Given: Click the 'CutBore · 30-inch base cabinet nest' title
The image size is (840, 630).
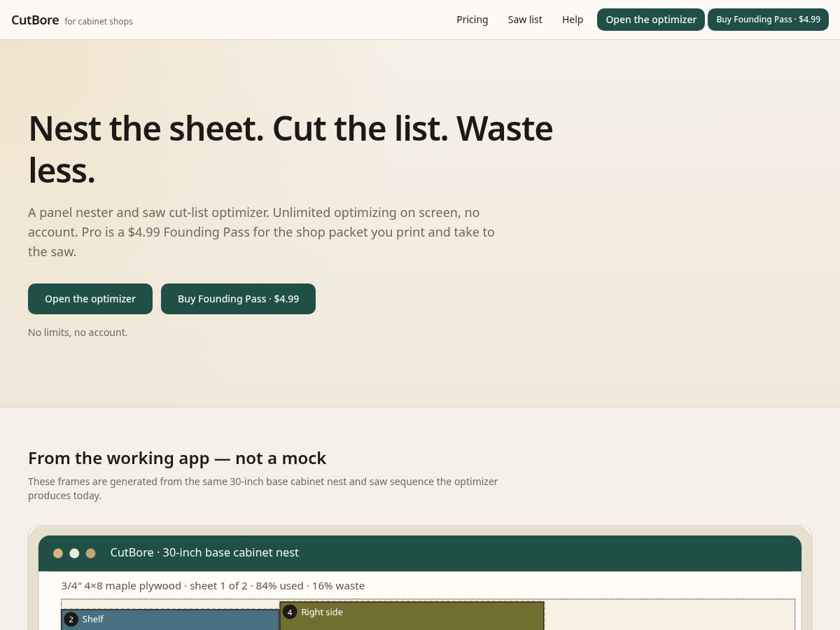Looking at the screenshot, I should pos(204,553).
